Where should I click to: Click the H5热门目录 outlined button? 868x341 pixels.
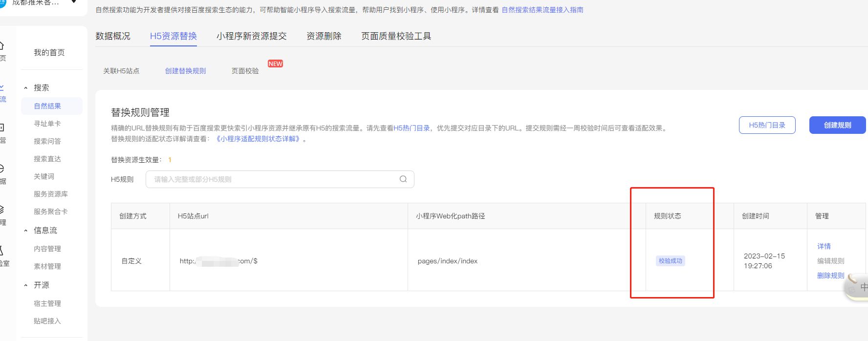767,125
